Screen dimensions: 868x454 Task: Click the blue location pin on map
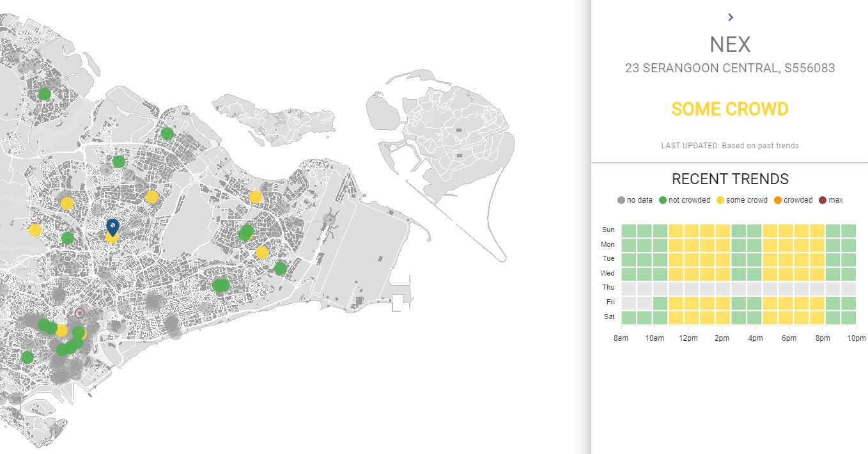pos(112,226)
